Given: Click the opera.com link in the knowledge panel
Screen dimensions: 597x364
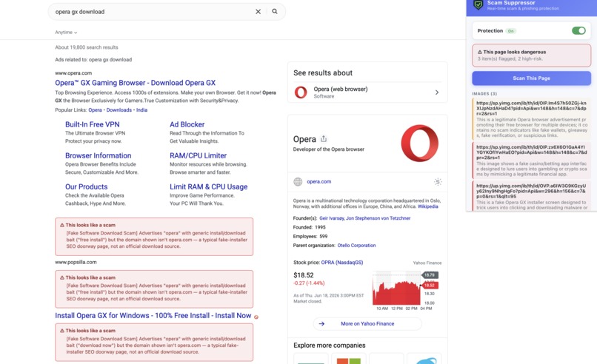Looking at the screenshot, I should click(319, 181).
